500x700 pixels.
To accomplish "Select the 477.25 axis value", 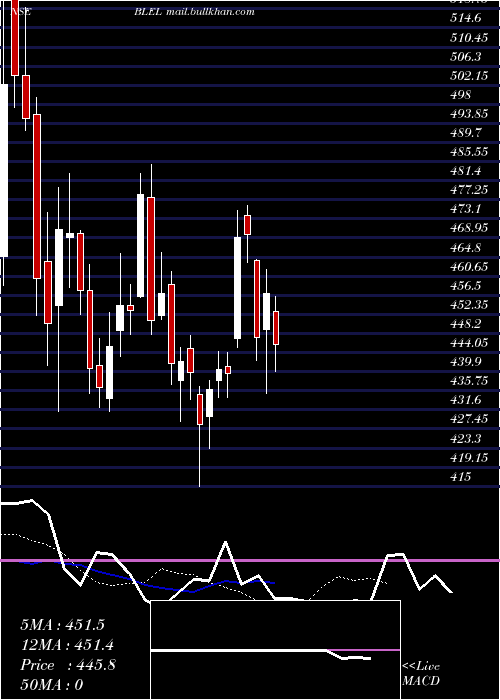I will [x=469, y=190].
